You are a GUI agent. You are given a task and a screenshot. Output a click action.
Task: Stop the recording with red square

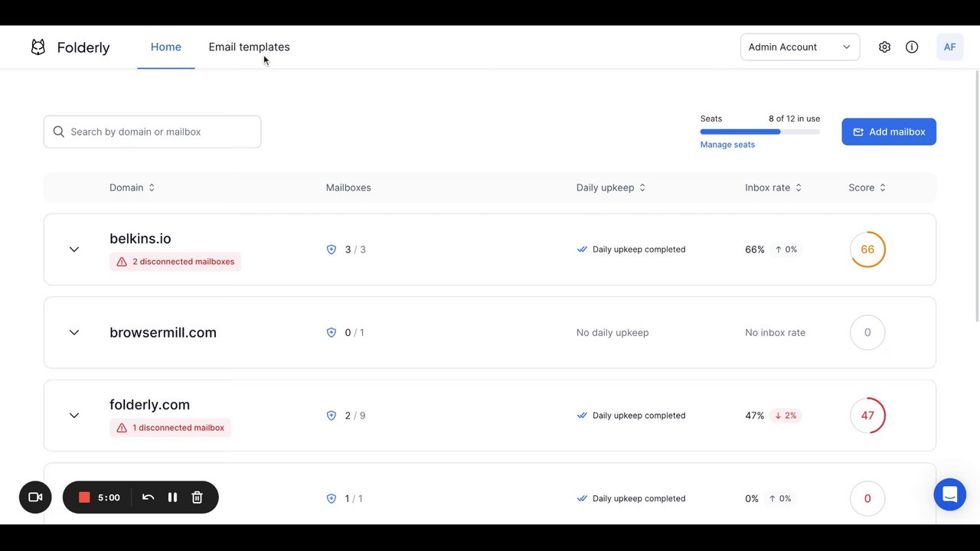pyautogui.click(x=84, y=497)
